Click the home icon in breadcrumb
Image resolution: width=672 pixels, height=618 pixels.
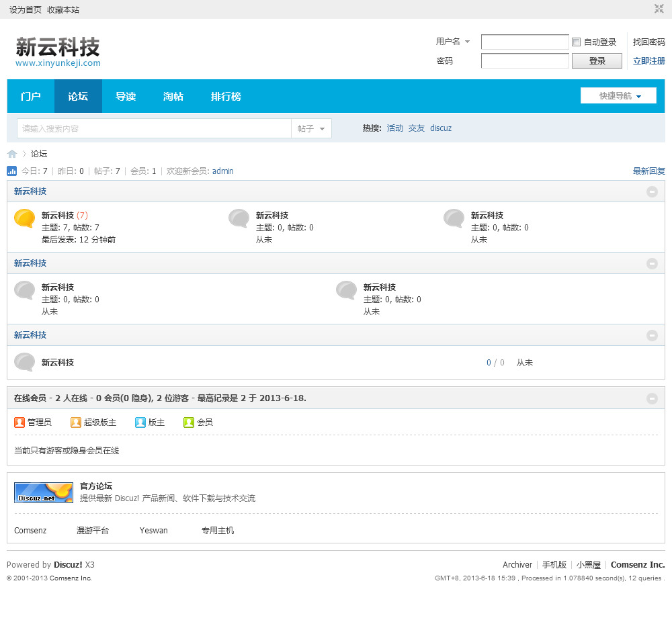(12, 154)
